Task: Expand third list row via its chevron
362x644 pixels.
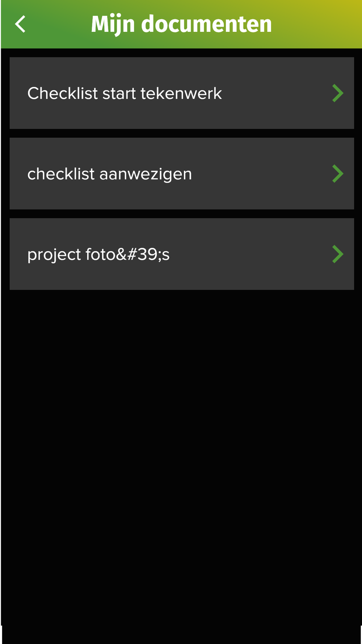Action: click(337, 254)
